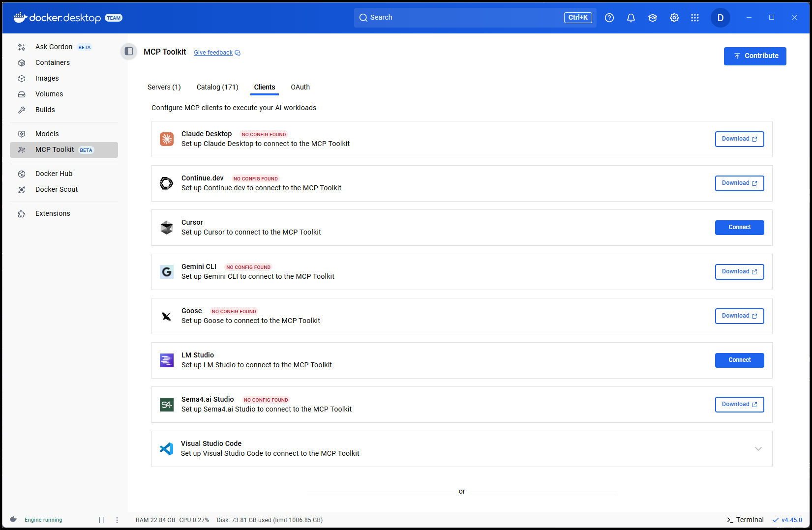Screen dimensions: 812x530
Task: Download Claude Desktop client
Action: (739, 139)
